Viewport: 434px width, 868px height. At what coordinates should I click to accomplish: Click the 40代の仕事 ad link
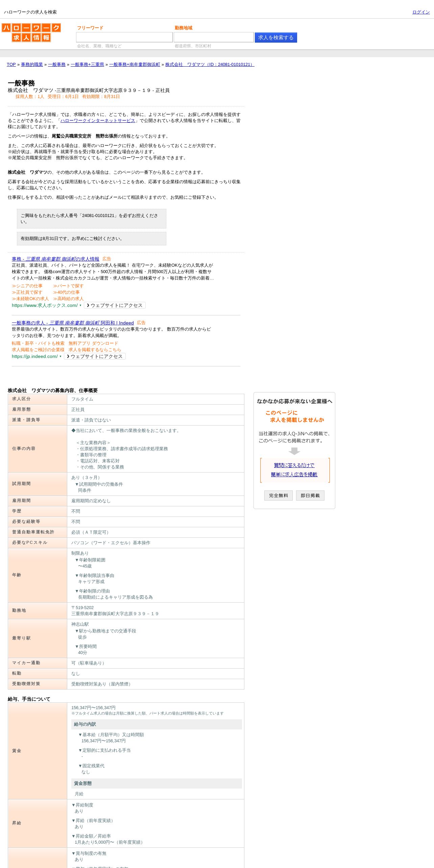[x=66, y=292]
